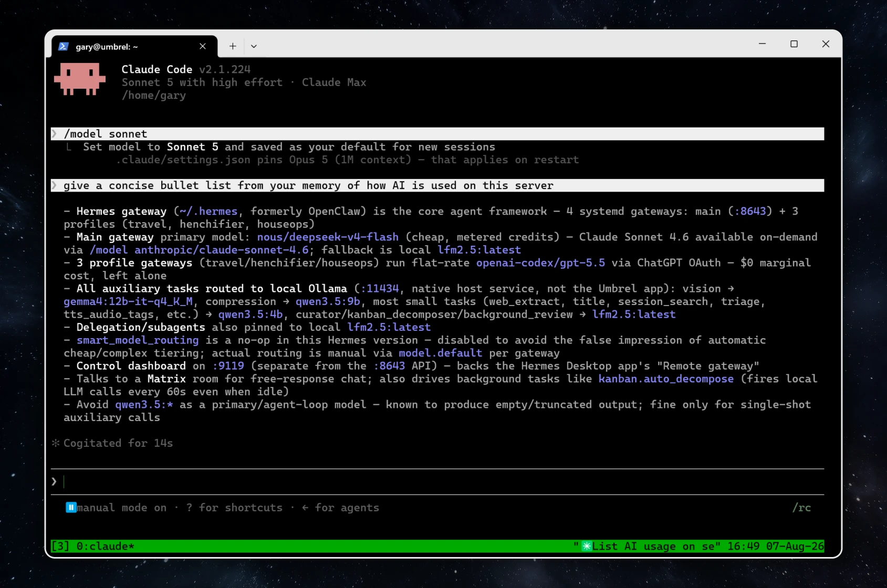Click the 0:claude* tmux window entry

(106, 546)
